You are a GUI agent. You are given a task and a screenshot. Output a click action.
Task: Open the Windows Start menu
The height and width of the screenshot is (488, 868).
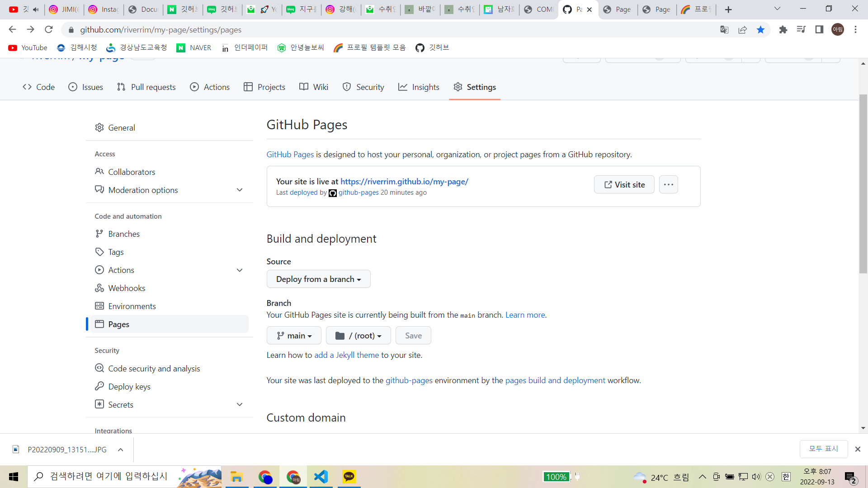click(x=14, y=477)
